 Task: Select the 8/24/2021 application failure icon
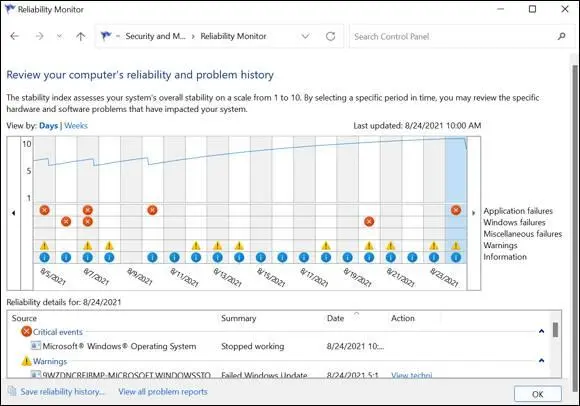[456, 210]
